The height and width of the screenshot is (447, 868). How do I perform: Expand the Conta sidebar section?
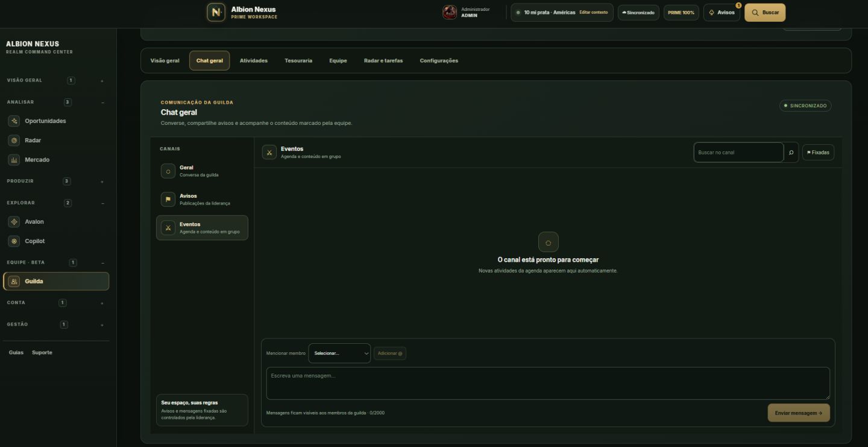[102, 303]
